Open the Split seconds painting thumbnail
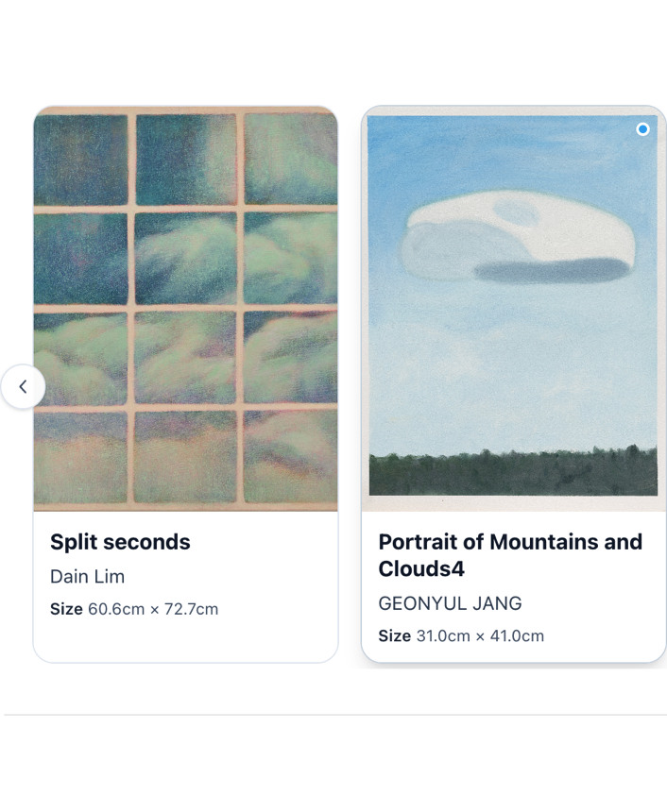Screen dimensions: 667x812 click(185, 308)
